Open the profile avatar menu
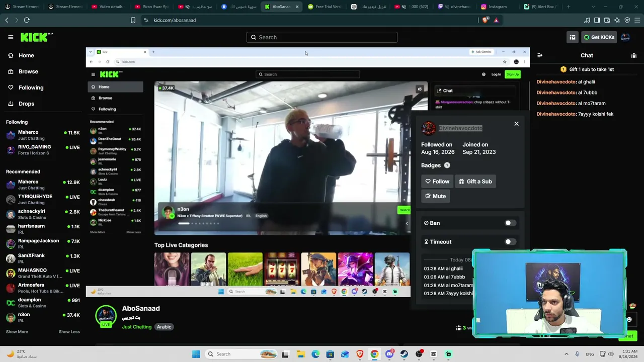The height and width of the screenshot is (362, 644). 625,37
